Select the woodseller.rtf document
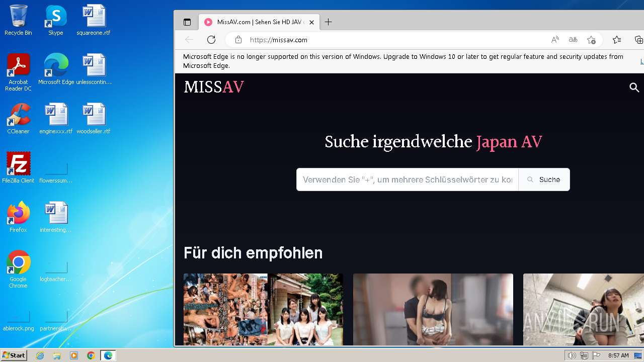The width and height of the screenshot is (644, 362). (x=94, y=119)
